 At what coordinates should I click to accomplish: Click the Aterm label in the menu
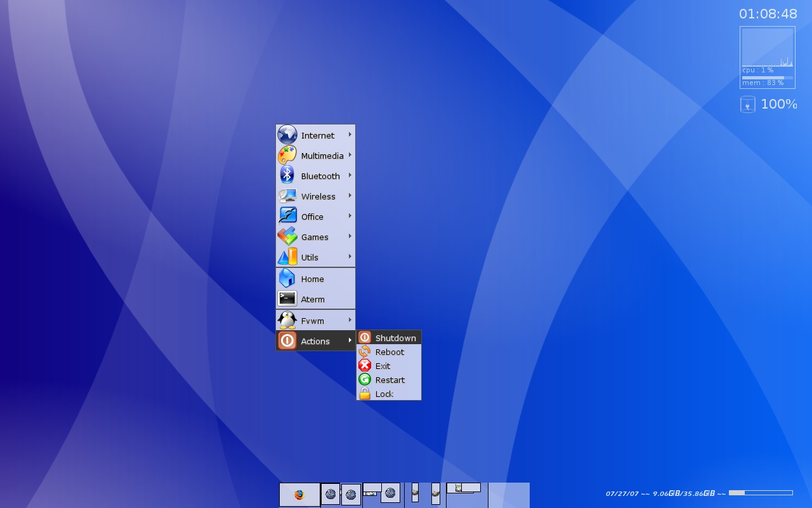[x=313, y=299]
